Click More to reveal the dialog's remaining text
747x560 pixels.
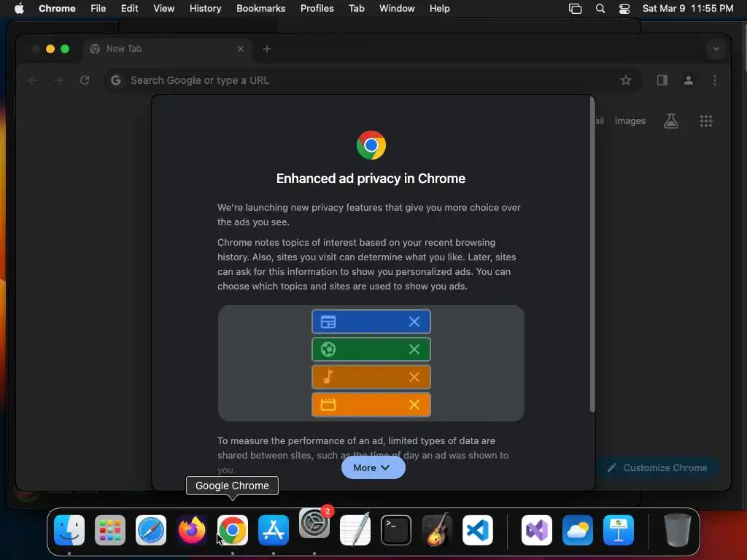click(x=373, y=467)
